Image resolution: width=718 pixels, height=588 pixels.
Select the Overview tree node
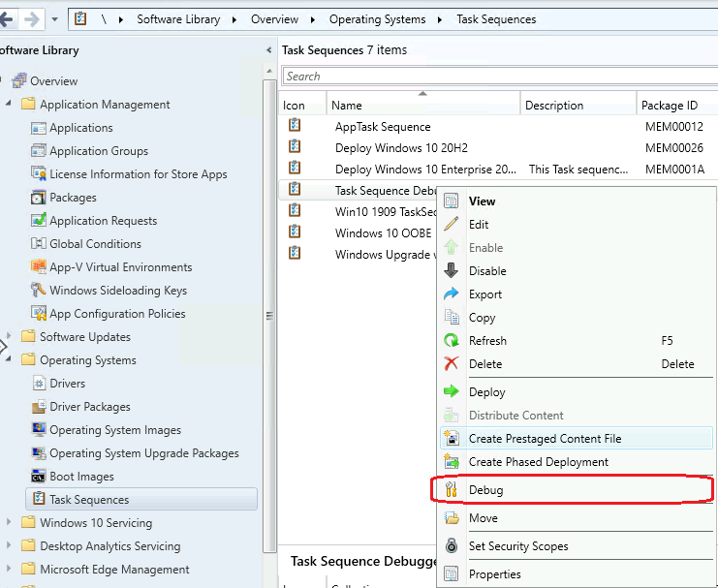(x=53, y=81)
